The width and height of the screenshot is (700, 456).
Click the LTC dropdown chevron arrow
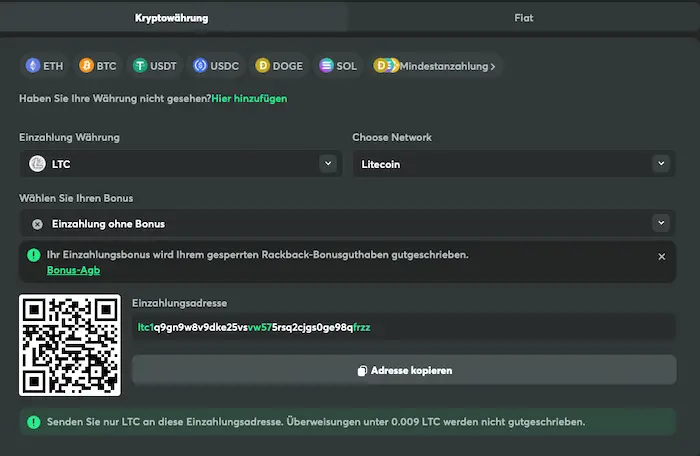[328, 163]
